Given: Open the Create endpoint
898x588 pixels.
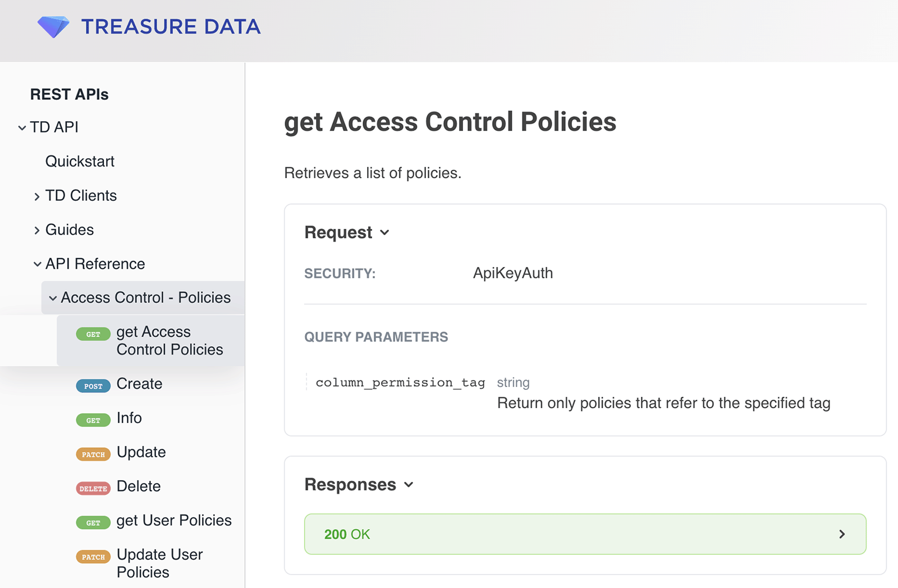Looking at the screenshot, I should point(139,384).
